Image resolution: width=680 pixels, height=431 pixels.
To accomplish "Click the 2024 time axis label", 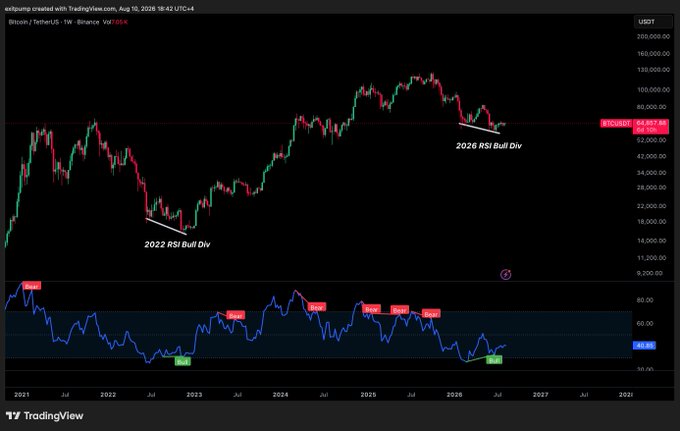I will [x=281, y=395].
